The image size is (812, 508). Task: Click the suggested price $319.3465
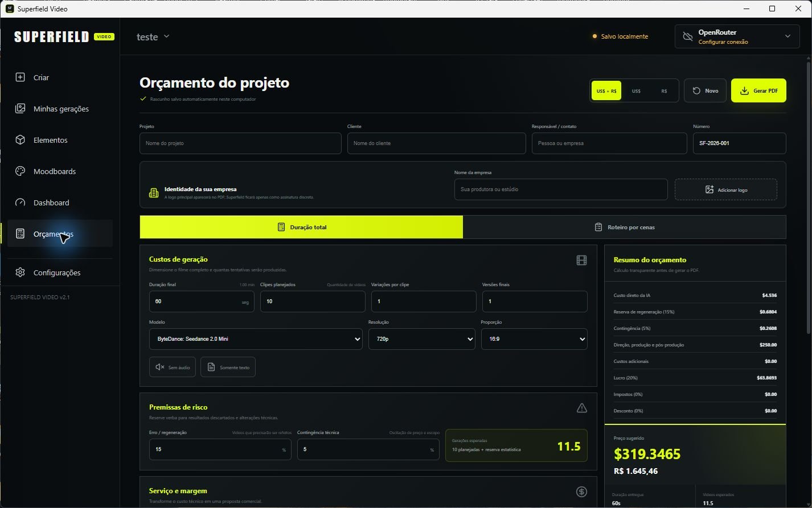pos(647,454)
